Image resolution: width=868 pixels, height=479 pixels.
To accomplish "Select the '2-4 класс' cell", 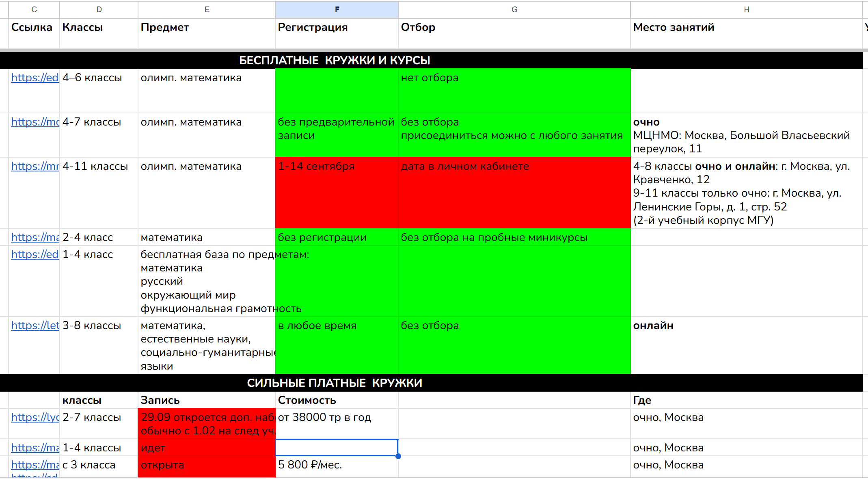I will click(x=99, y=237).
